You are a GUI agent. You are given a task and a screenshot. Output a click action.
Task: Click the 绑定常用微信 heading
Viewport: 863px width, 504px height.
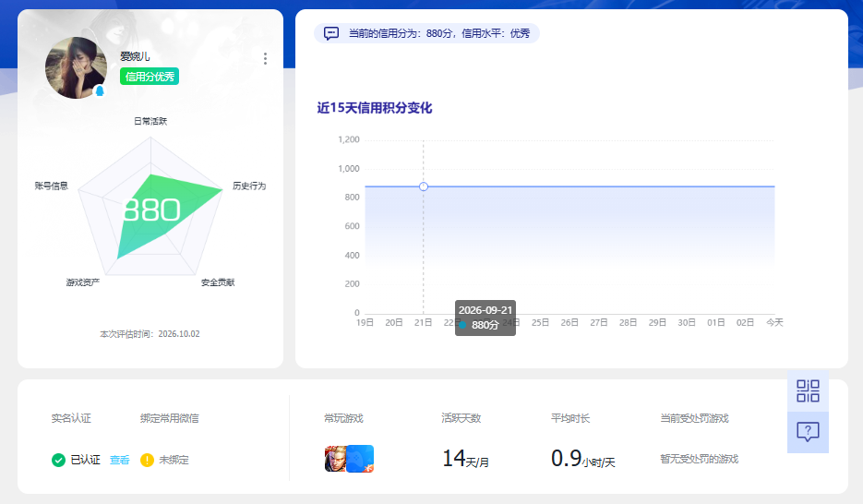click(x=170, y=418)
